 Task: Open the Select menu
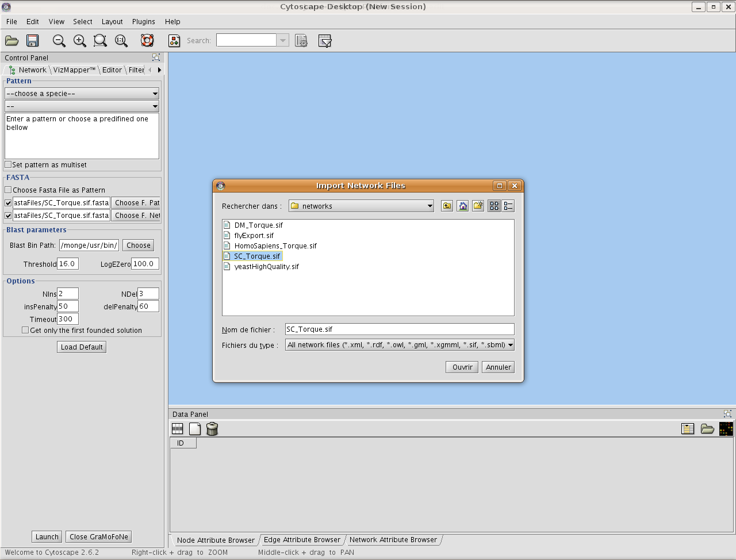tap(83, 21)
